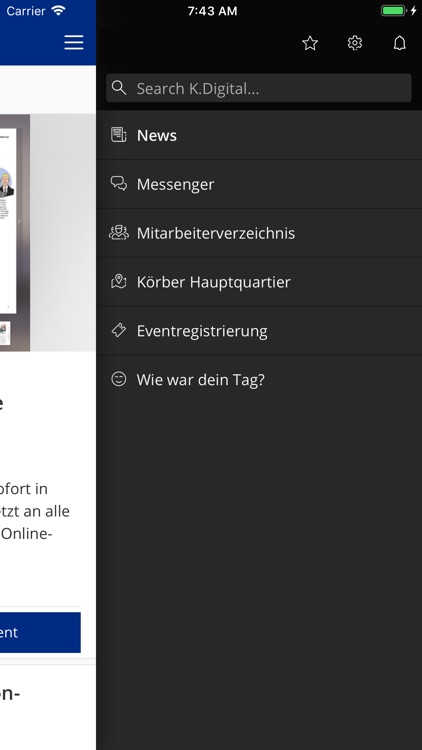Open Messenger from the side menu
This screenshot has height=750, width=422.
point(259,184)
